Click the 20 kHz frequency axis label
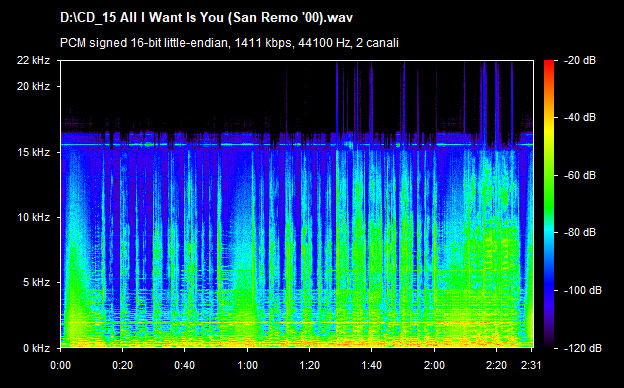 (x=33, y=86)
